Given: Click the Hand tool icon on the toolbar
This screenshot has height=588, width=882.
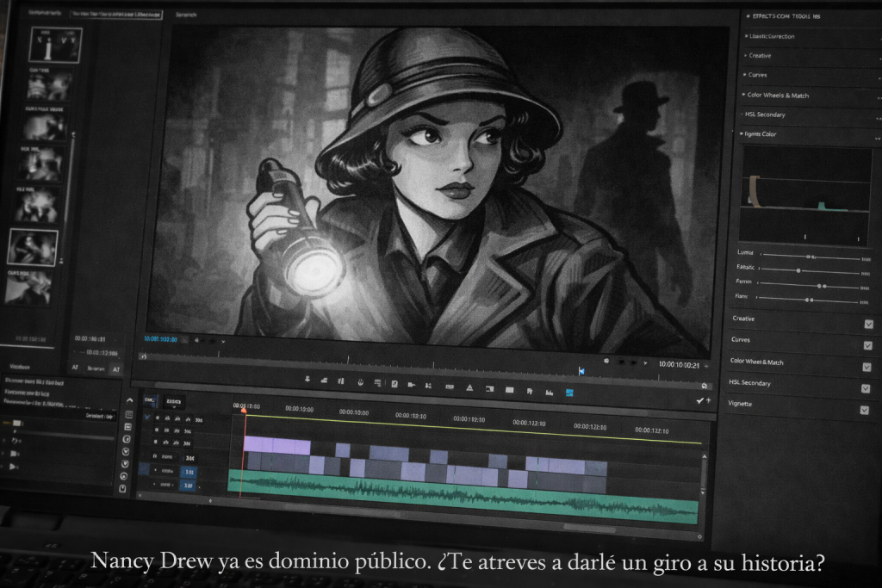Looking at the screenshot, I should tap(361, 382).
